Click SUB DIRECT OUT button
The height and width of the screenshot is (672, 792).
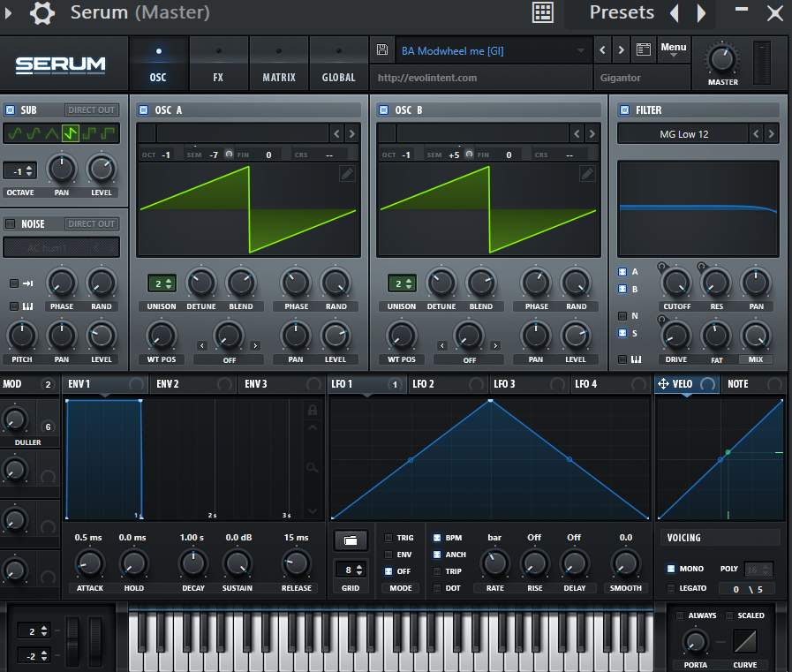pyautogui.click(x=92, y=109)
